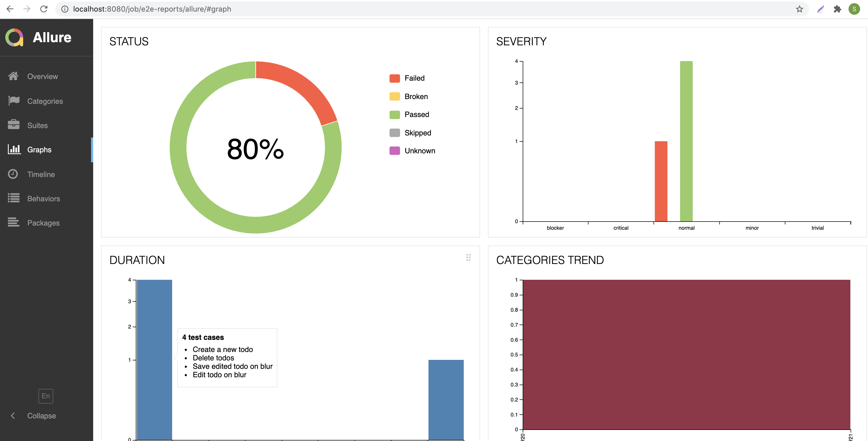Toggle the Failed legend entry

pos(414,78)
